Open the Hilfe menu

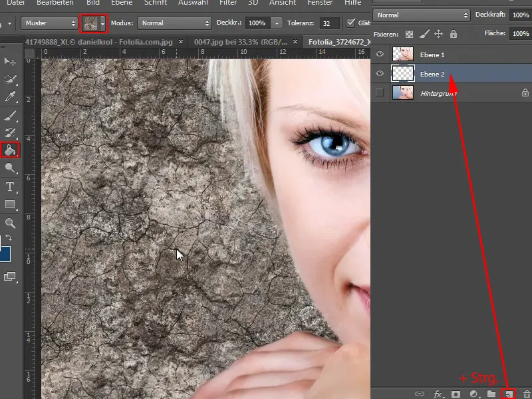tap(353, 3)
